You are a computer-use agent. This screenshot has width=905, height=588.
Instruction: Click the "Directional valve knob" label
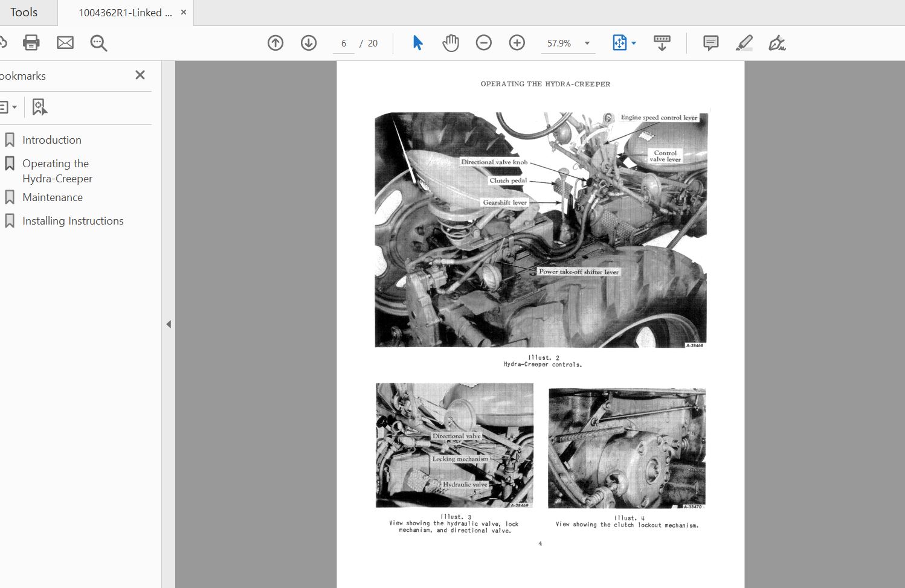(494, 162)
